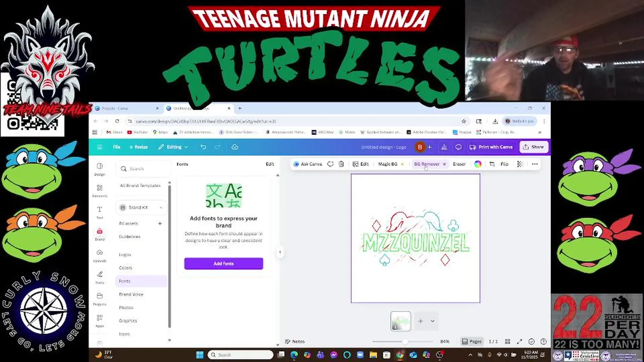Open the Graphics brand section
This screenshot has width=644, height=362.
[x=128, y=320]
